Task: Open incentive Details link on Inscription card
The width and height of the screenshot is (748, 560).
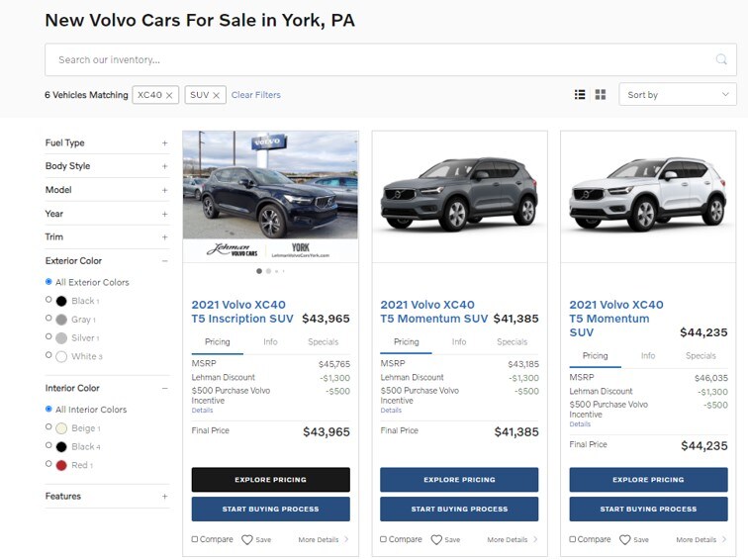Action: click(202, 411)
